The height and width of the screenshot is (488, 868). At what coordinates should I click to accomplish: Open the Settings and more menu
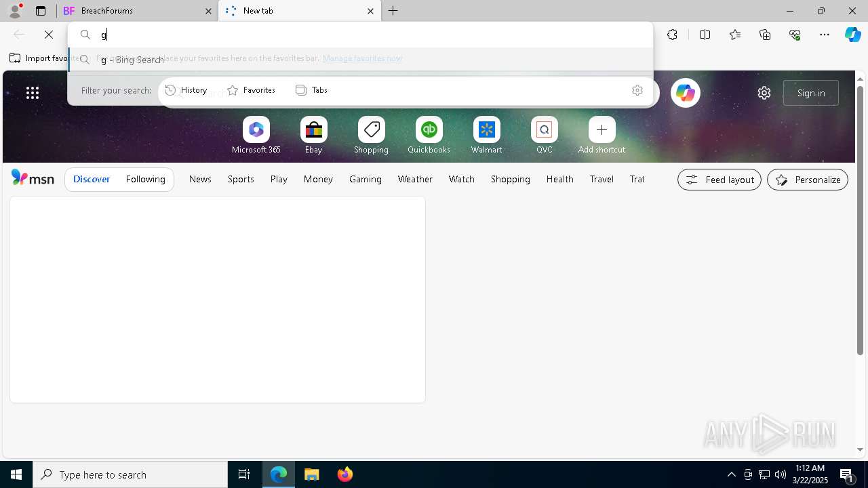point(825,35)
